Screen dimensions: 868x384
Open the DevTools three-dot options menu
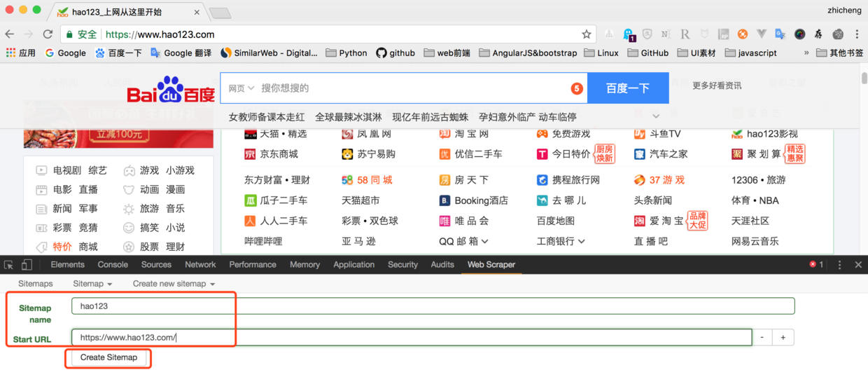click(839, 265)
